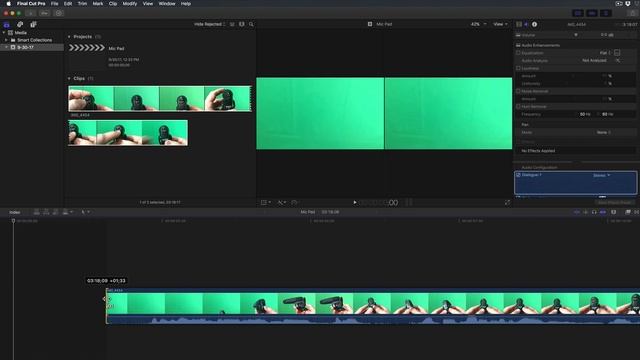The image size is (640, 360).
Task: Open the Window menu
Action: [x=167, y=3]
